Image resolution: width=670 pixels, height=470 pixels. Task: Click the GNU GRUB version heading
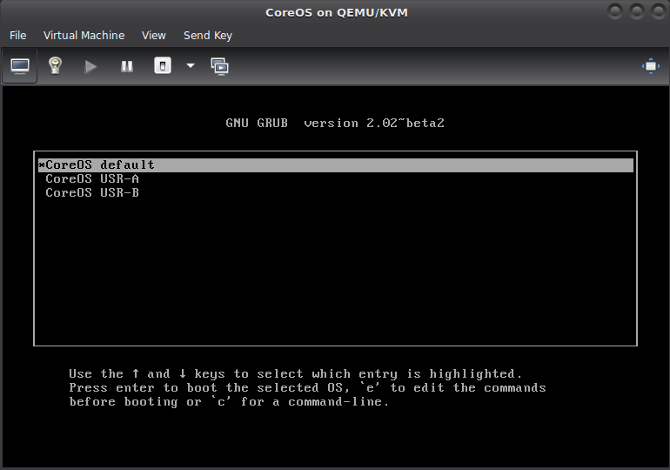[335, 123]
